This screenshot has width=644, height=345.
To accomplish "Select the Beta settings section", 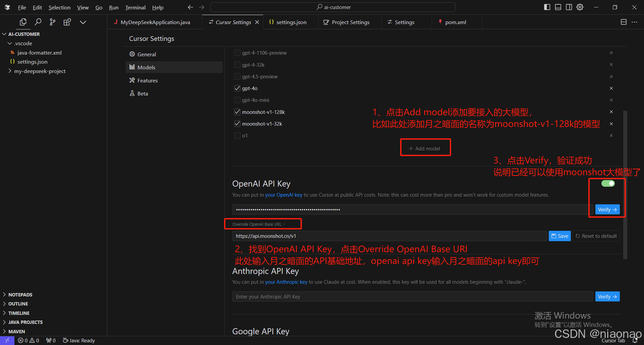I will (174, 94).
